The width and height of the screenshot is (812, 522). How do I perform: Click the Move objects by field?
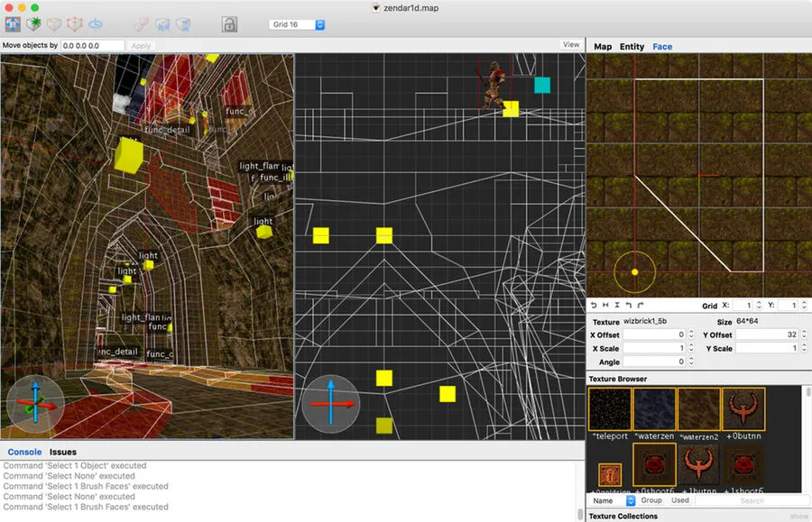point(93,45)
